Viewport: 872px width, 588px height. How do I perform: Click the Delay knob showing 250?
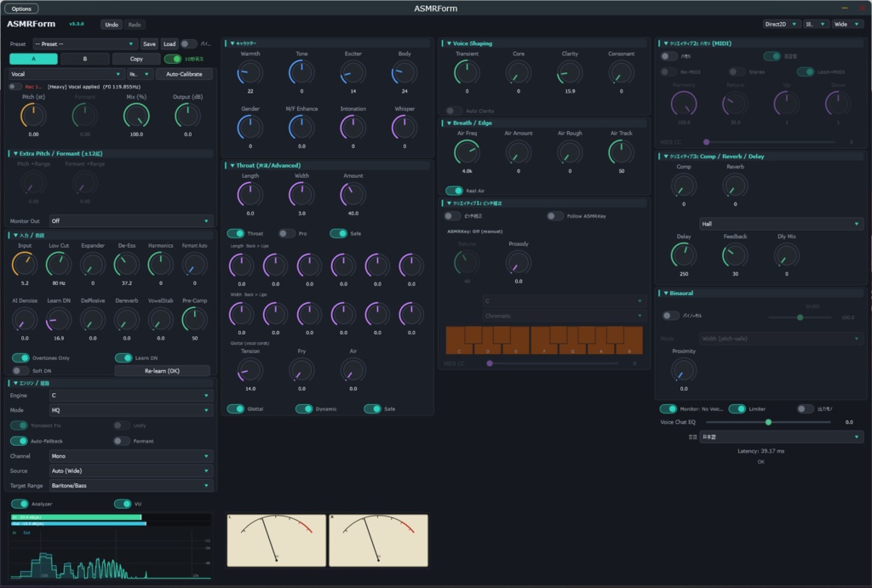684,255
